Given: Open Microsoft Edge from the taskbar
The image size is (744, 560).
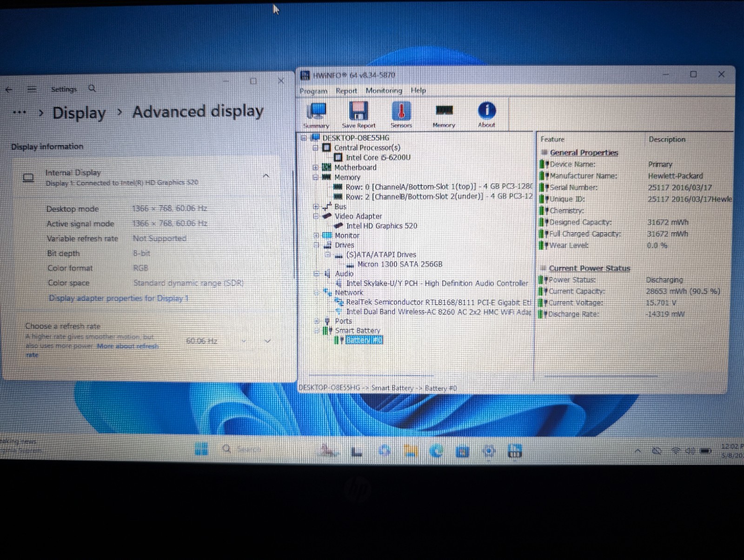Looking at the screenshot, I should [436, 451].
